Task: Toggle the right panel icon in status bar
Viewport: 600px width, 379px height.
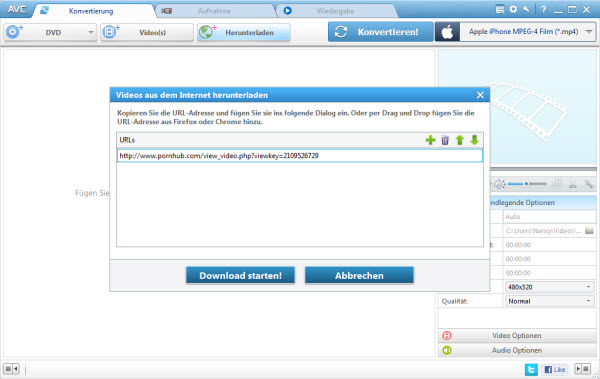Action: (583, 369)
